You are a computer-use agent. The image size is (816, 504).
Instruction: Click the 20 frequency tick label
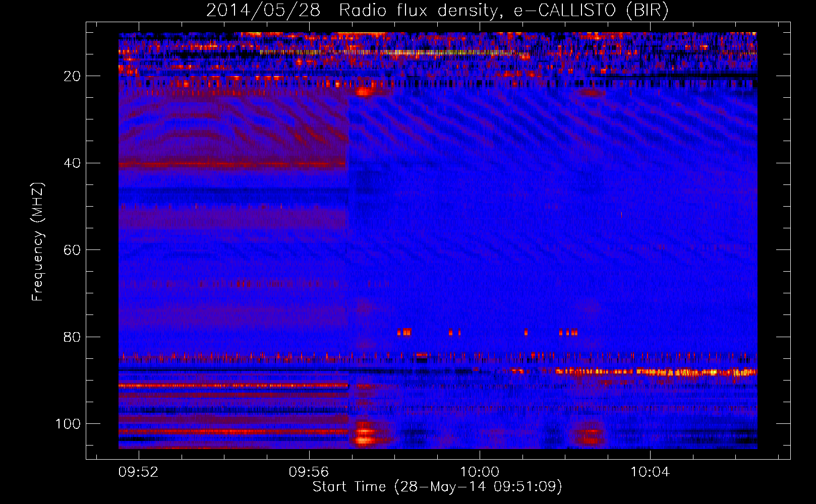[72, 76]
